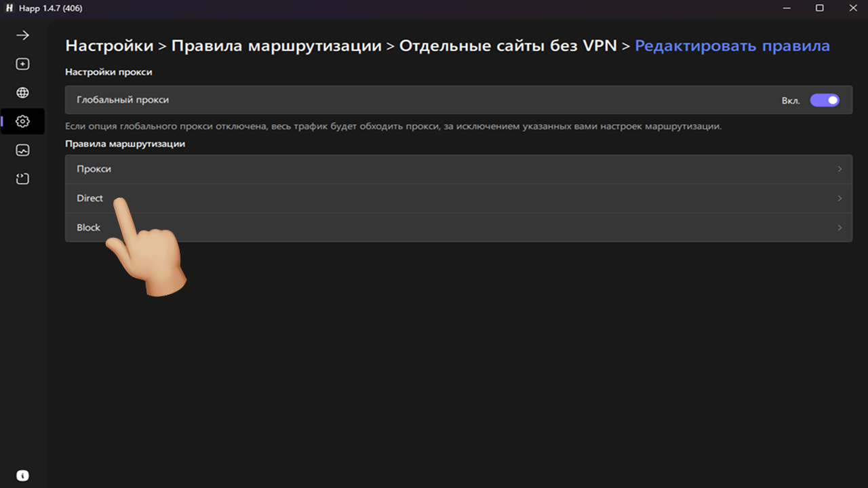This screenshot has height=488, width=868.
Task: Expand the Block rule via its chevron
Action: click(x=840, y=227)
